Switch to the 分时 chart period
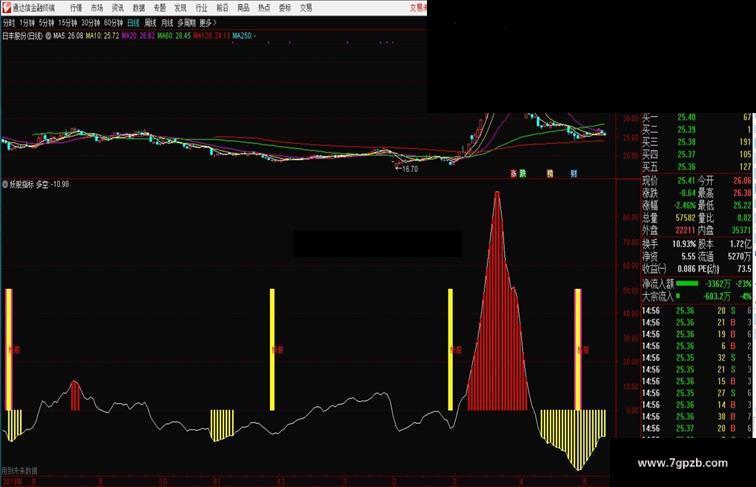 coord(9,23)
